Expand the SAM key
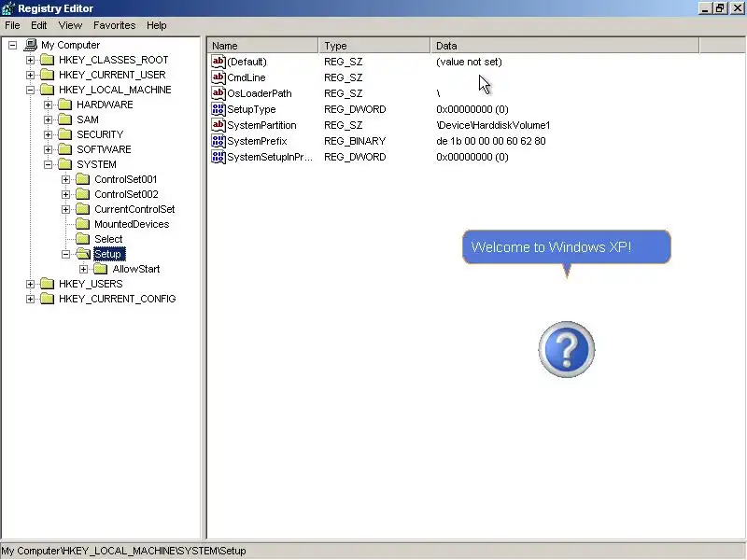747x560 pixels. tap(49, 119)
